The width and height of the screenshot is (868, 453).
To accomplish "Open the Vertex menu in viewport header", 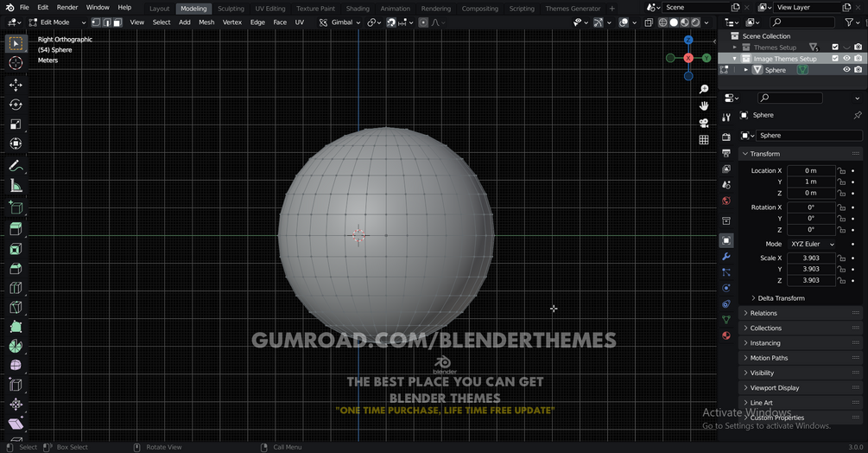I will 232,22.
